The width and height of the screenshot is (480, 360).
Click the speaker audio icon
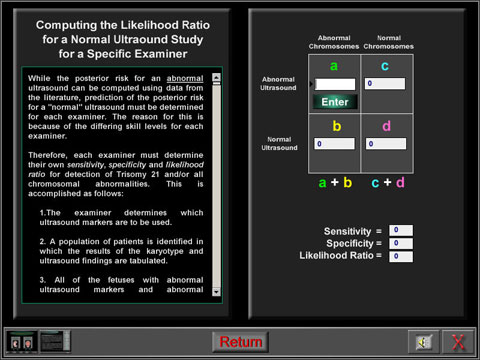tap(424, 342)
